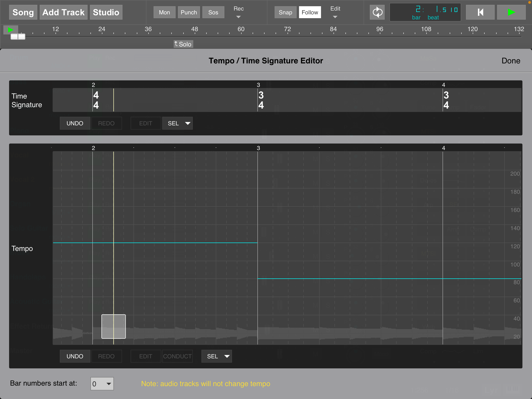Click the rewind to start button
Screen dimensions: 532x399
tap(480, 12)
